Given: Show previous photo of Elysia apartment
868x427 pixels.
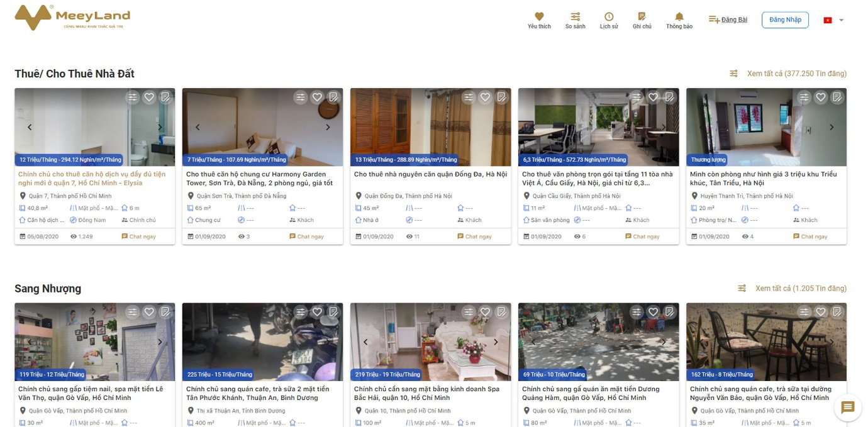Looking at the screenshot, I should 30,127.
